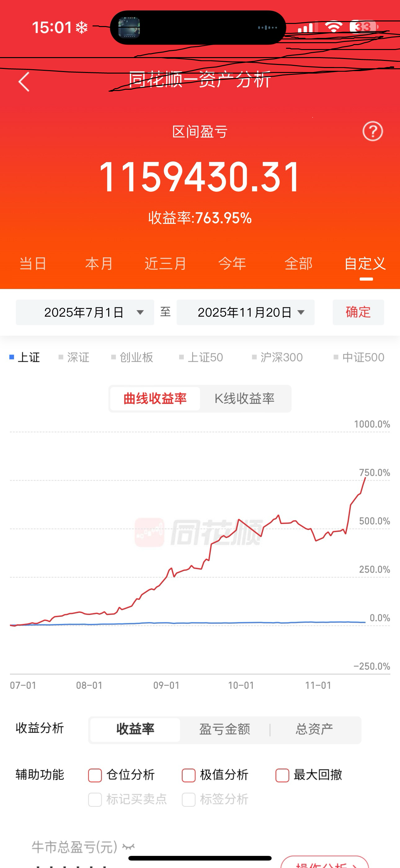Image resolution: width=400 pixels, height=868 pixels.
Task: Toggle the 上证50 index legend
Action: (x=201, y=357)
